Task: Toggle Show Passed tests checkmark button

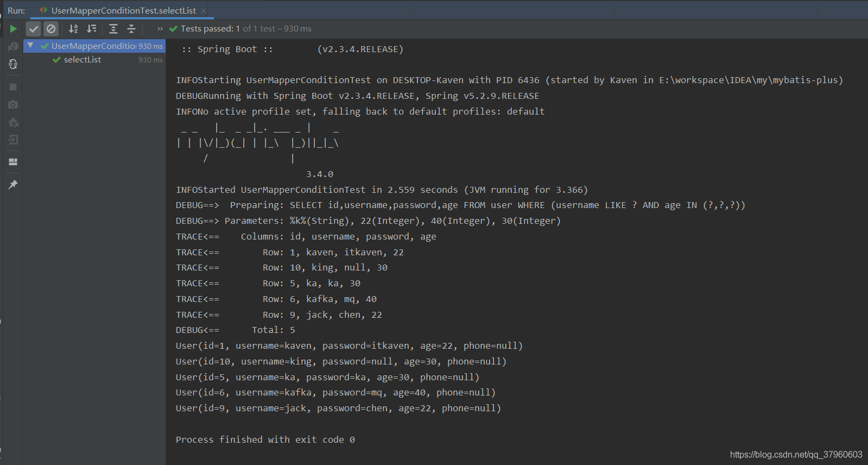Action: (34, 29)
